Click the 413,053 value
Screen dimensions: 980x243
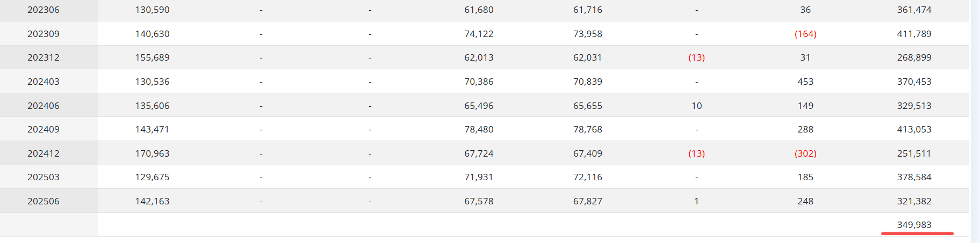[x=914, y=129]
